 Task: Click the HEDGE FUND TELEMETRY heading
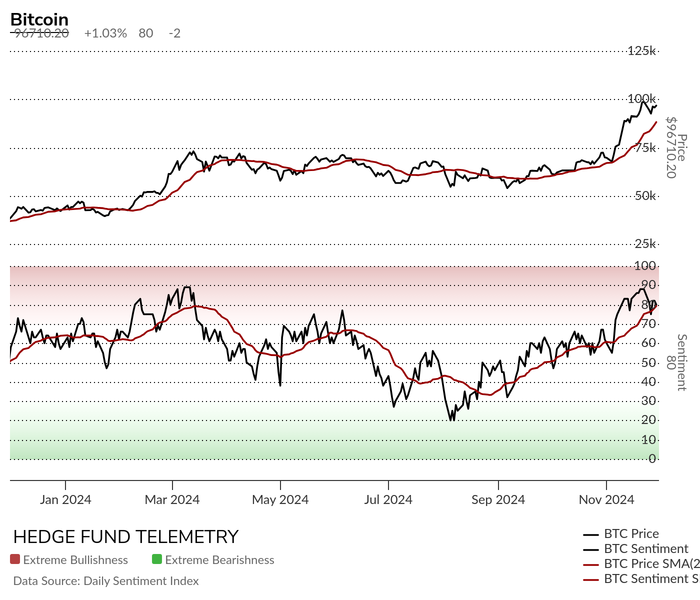click(126, 537)
